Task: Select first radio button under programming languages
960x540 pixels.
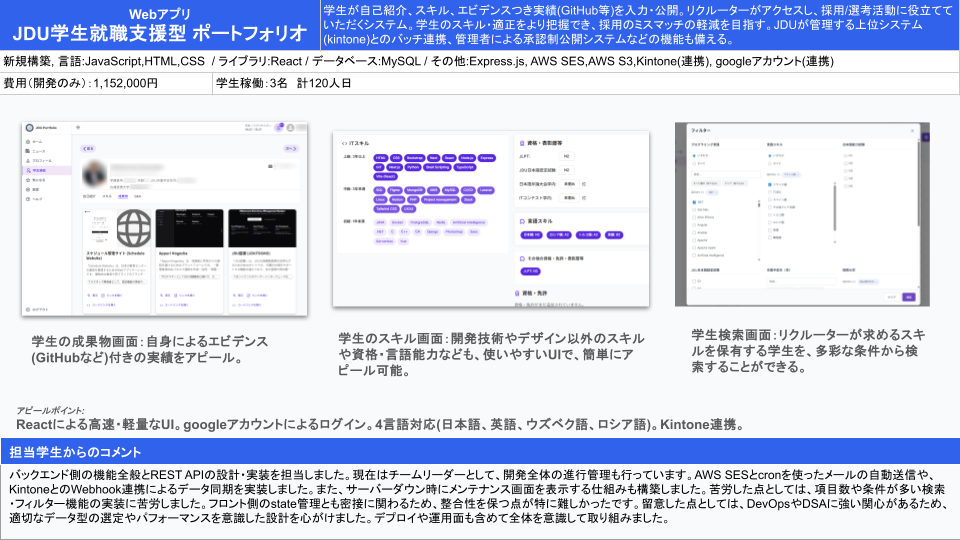Action: [694, 156]
